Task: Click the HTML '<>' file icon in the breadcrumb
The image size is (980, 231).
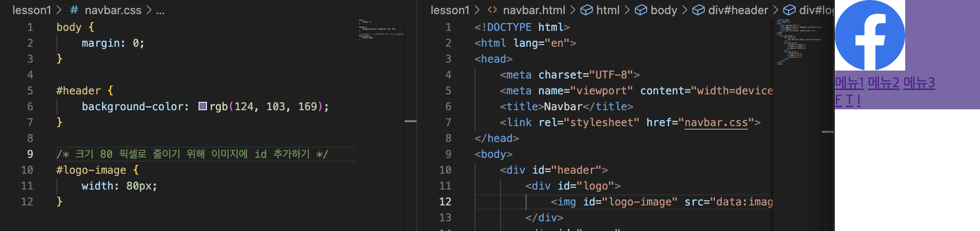Action: 492,10
